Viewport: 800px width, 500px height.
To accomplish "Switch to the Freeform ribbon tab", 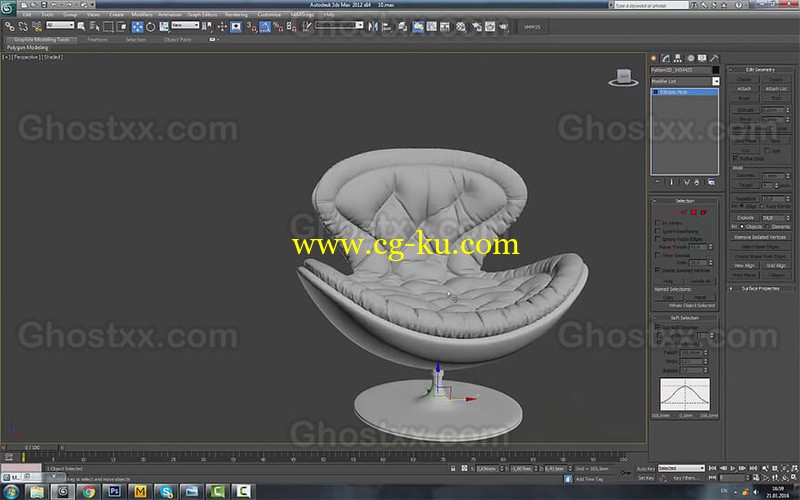I will (x=97, y=39).
